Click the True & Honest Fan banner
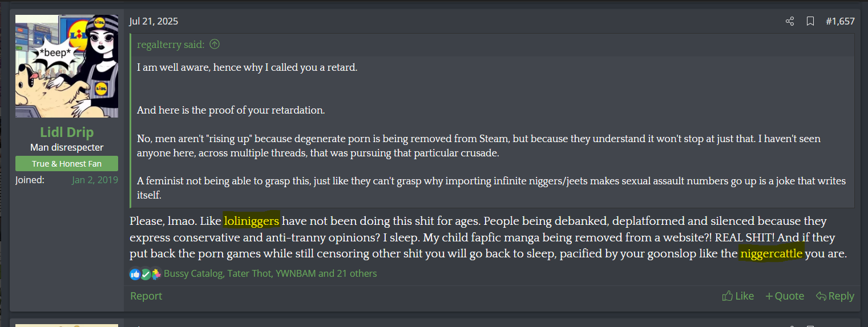The width and height of the screenshot is (868, 327). [67, 164]
